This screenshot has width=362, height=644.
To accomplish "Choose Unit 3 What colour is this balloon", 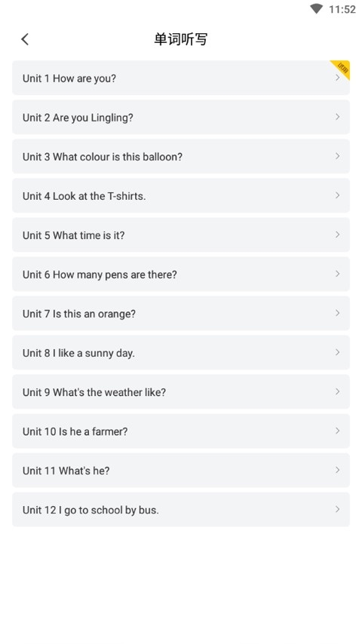I will 181,156.
